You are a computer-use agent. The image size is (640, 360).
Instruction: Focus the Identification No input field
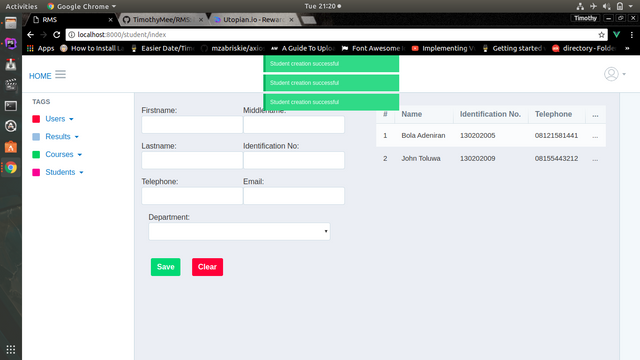[294, 160]
